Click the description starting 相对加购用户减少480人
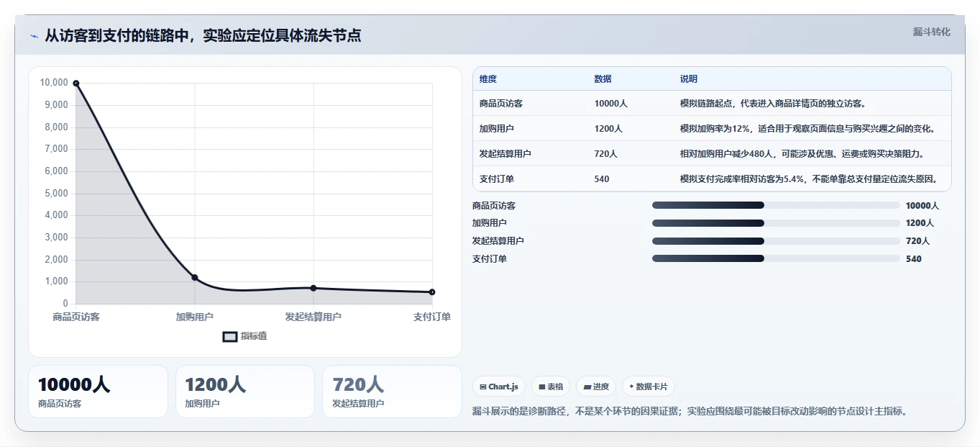Image resolution: width=980 pixels, height=447 pixels. point(802,154)
